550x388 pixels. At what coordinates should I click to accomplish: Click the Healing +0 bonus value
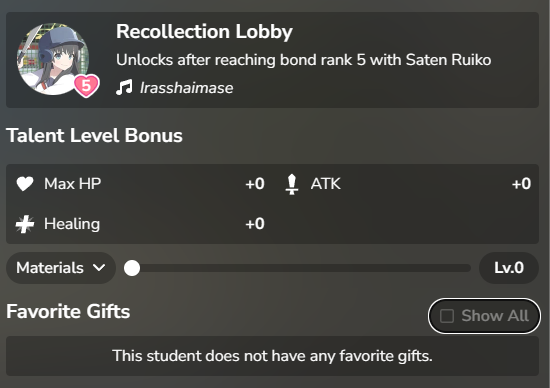coord(255,224)
